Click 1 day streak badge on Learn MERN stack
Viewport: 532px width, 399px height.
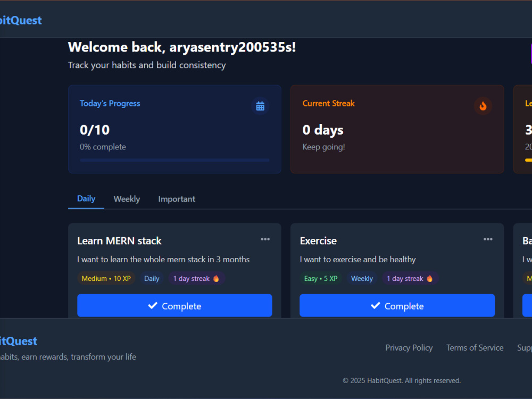[x=196, y=279]
